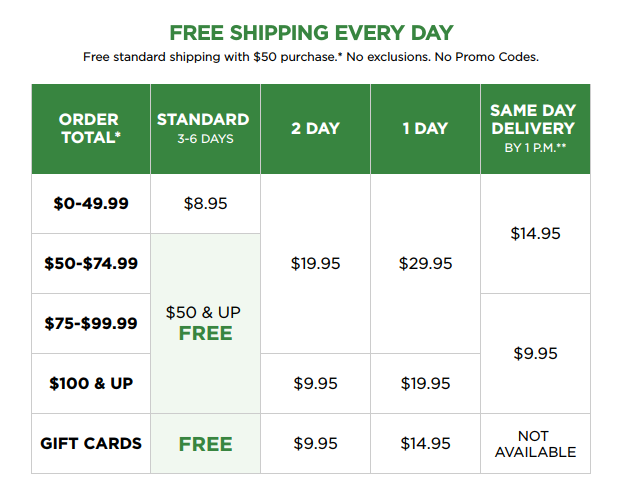
Task: Click the $75-$99.99 row label
Action: point(91,323)
